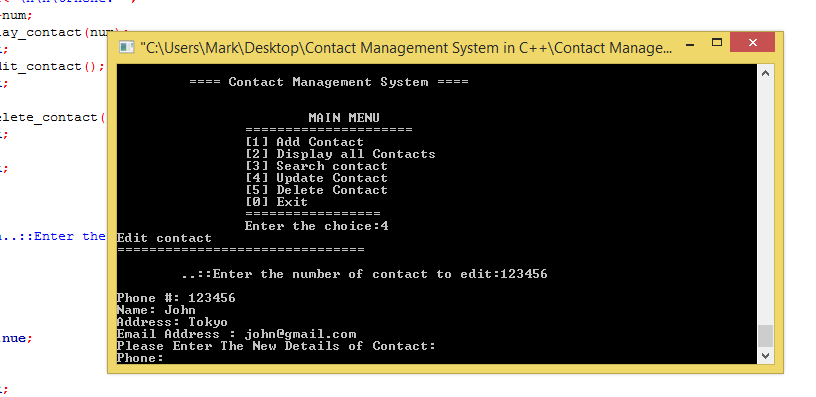This screenshot has width=816, height=397.
Task: Click the empty scrollbar track above thumb
Action: (765, 203)
